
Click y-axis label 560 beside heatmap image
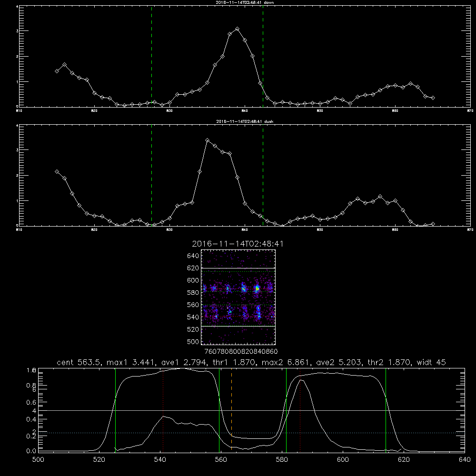tap(193, 305)
